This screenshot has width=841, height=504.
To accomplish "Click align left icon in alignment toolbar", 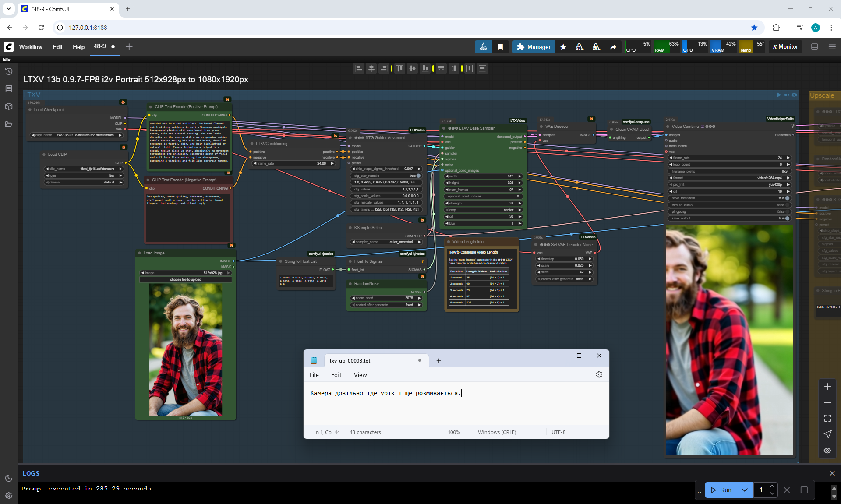I will point(358,68).
